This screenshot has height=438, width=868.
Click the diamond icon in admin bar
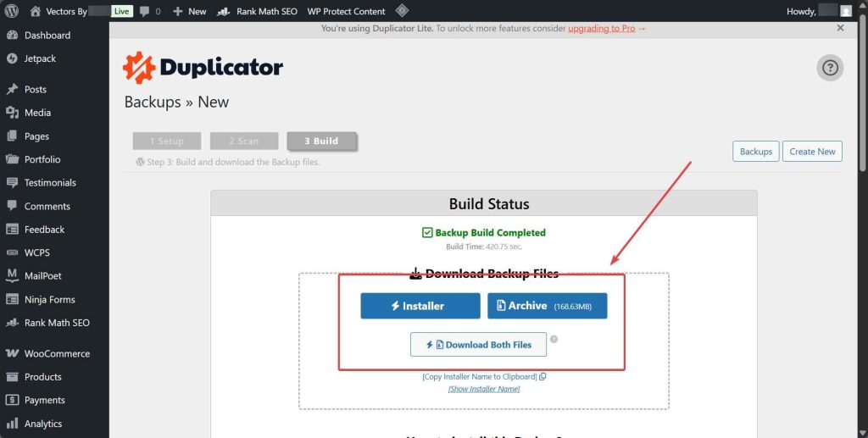click(403, 10)
